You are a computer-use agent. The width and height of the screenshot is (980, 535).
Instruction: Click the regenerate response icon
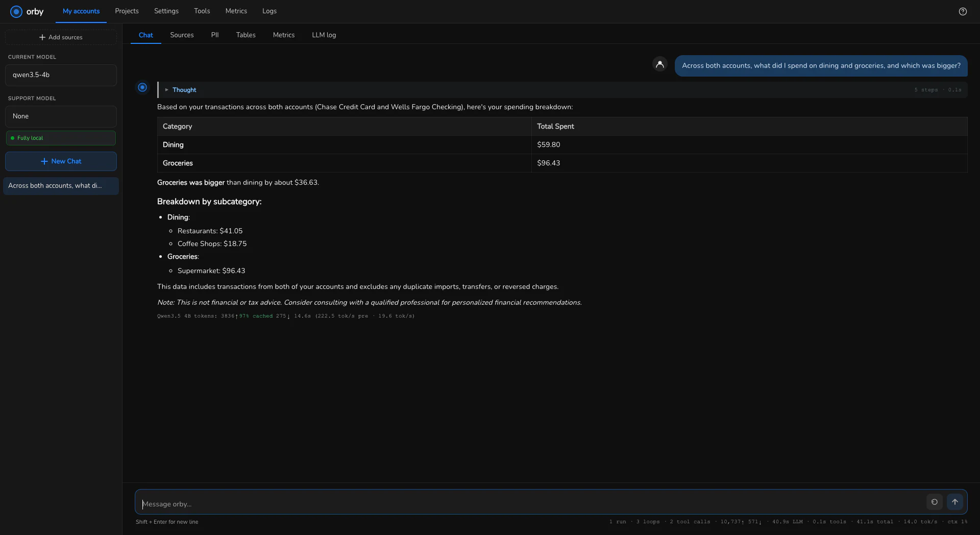(x=935, y=502)
